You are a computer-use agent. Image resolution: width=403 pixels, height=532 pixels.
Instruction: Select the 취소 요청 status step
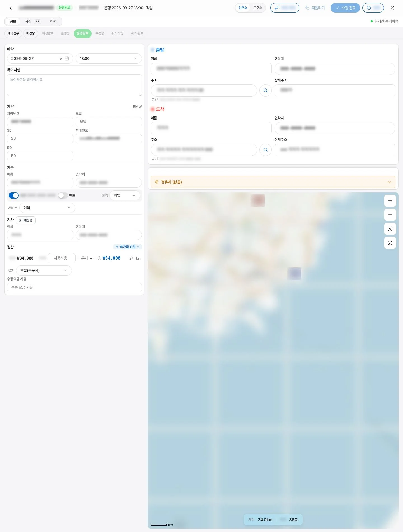(118, 33)
